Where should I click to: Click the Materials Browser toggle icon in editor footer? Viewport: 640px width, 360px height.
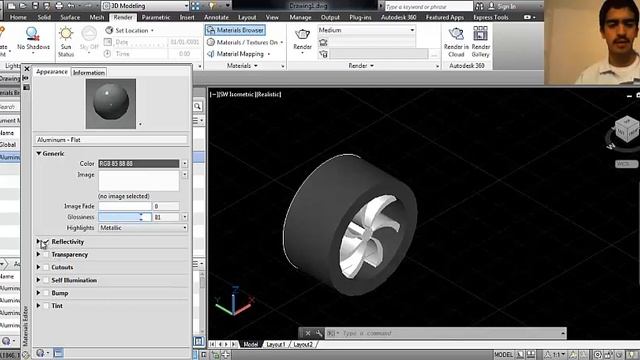[58, 353]
